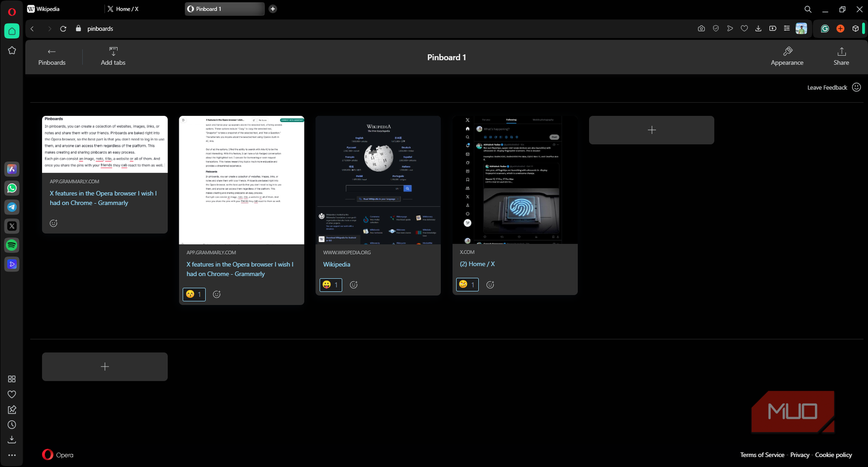This screenshot has width=868, height=467.
Task: Open the privacy protection shield icon
Action: click(715, 28)
